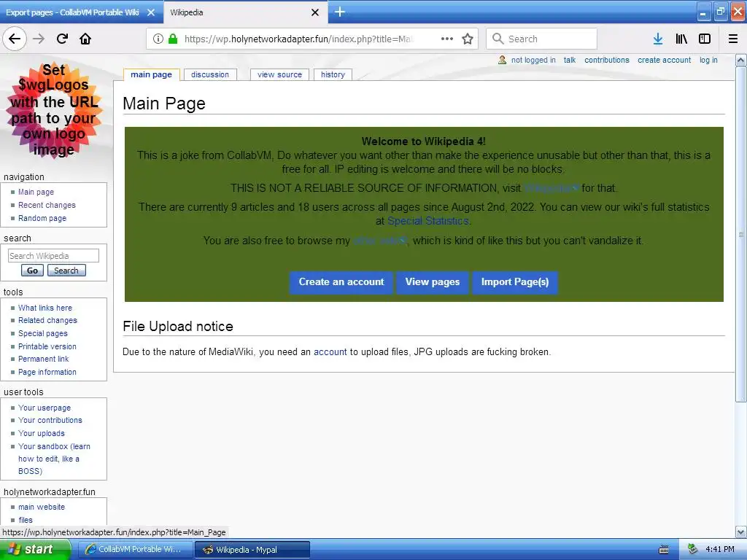Open the Special Statistics link

click(x=427, y=221)
